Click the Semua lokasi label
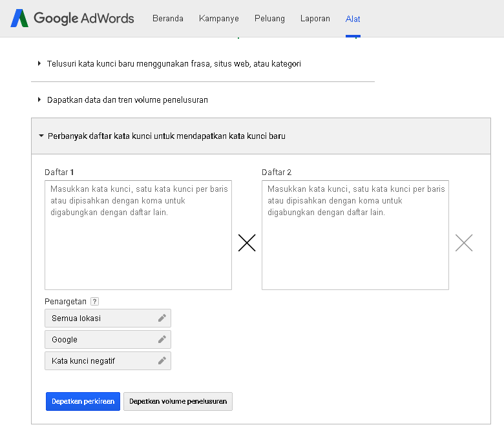Image resolution: width=504 pixels, height=427 pixels. tap(76, 318)
